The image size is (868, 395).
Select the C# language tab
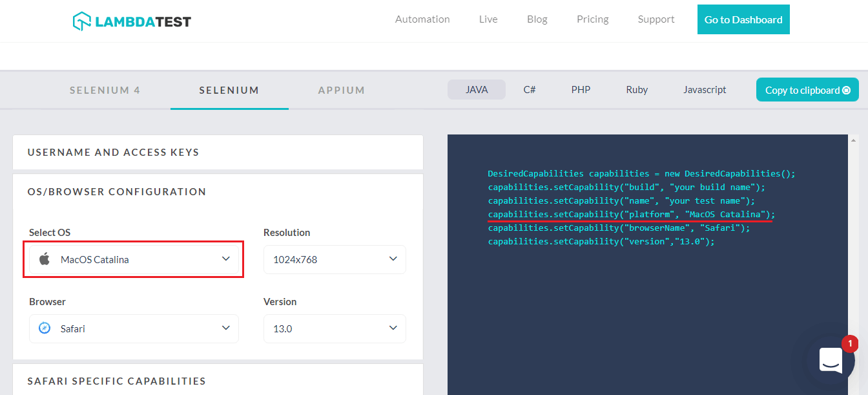pyautogui.click(x=530, y=90)
